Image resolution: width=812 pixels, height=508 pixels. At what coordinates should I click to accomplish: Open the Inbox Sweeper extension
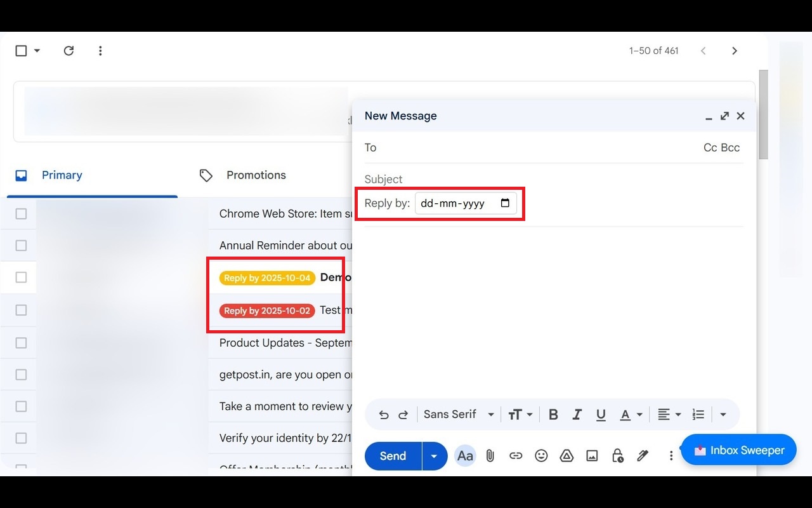pos(738,450)
